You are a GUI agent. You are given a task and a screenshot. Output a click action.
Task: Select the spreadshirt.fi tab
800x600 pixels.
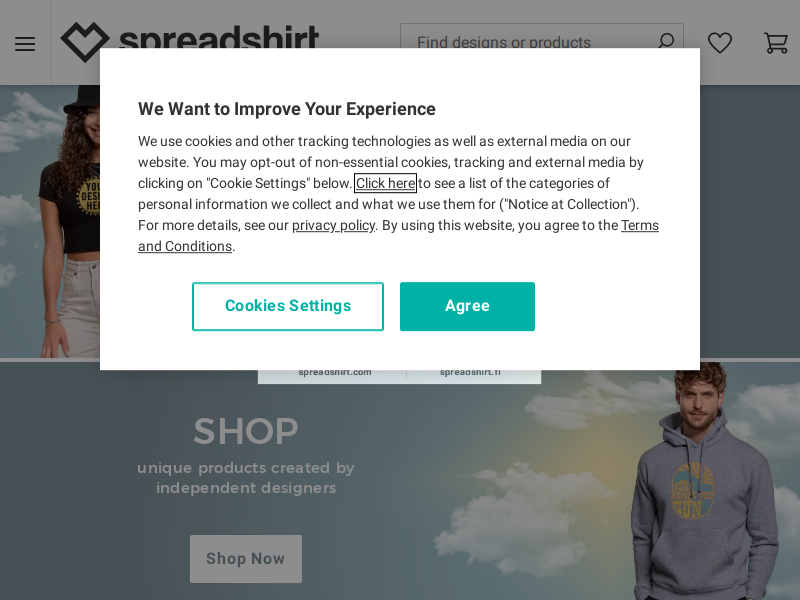[470, 373]
